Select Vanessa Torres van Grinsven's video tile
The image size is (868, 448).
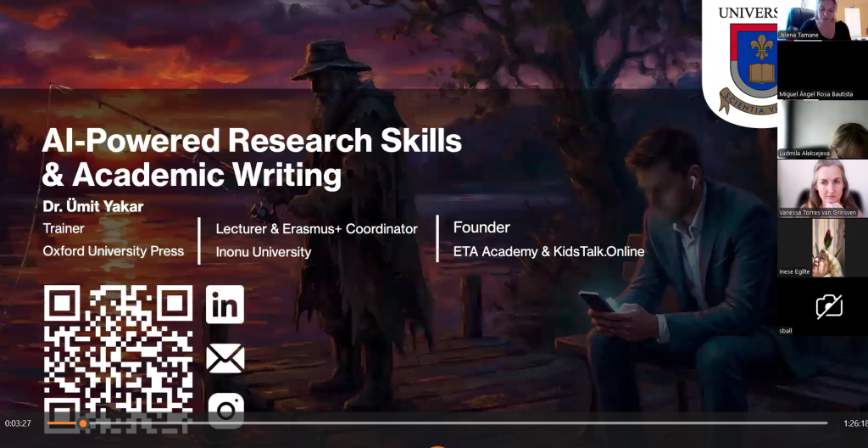coord(822,188)
